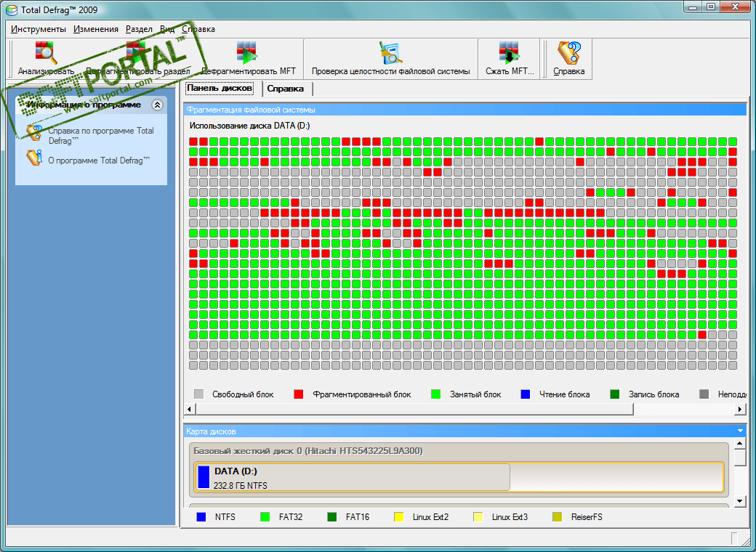This screenshot has height=552, width=756.
Task: Click the Linux Ext2 yellow legend swatch
Action: click(399, 517)
